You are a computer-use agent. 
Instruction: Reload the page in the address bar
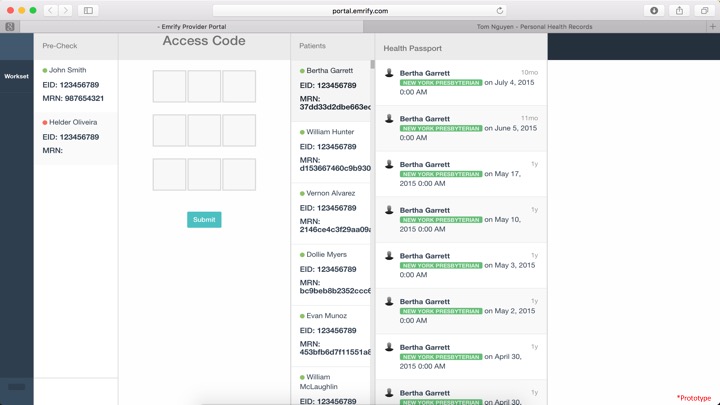point(500,11)
